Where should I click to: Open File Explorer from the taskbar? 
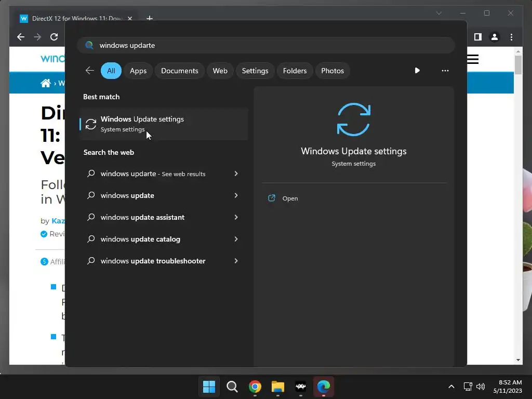[277, 387]
